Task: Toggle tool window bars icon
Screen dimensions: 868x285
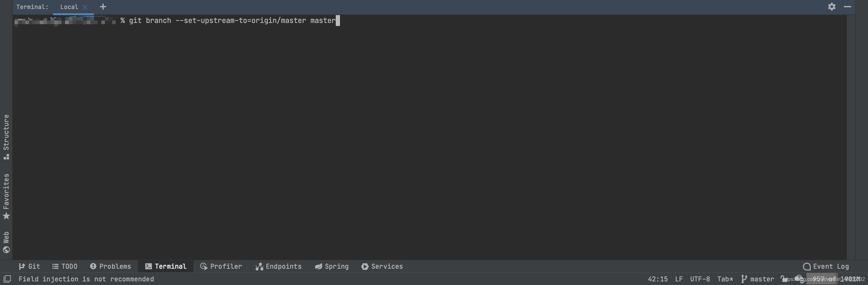Action: coord(7,279)
